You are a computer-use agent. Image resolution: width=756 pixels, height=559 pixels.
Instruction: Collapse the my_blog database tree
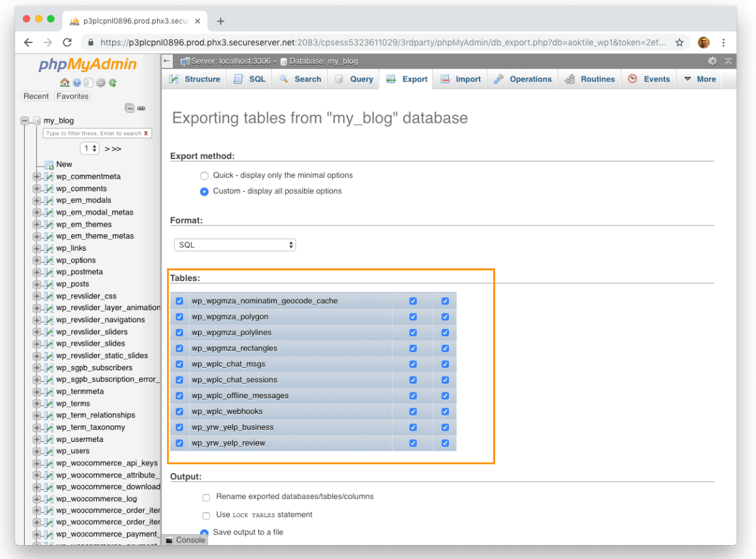[x=25, y=120]
